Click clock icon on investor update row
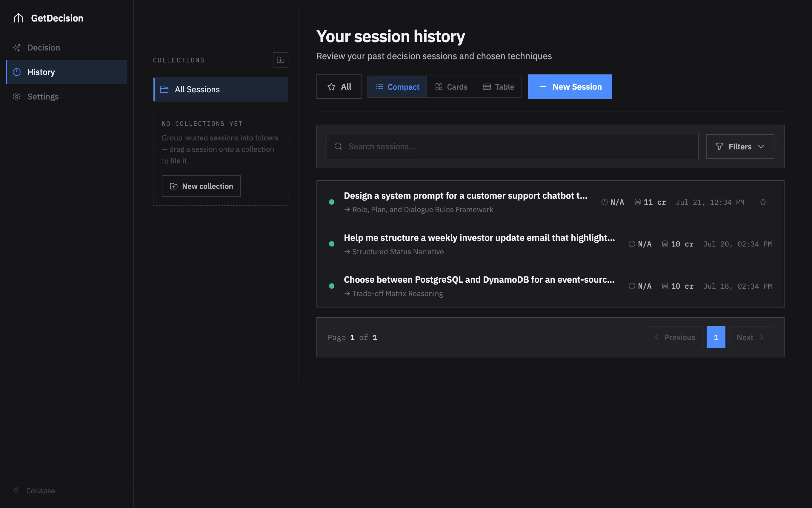Screen dimensions: 812x508 point(632,244)
